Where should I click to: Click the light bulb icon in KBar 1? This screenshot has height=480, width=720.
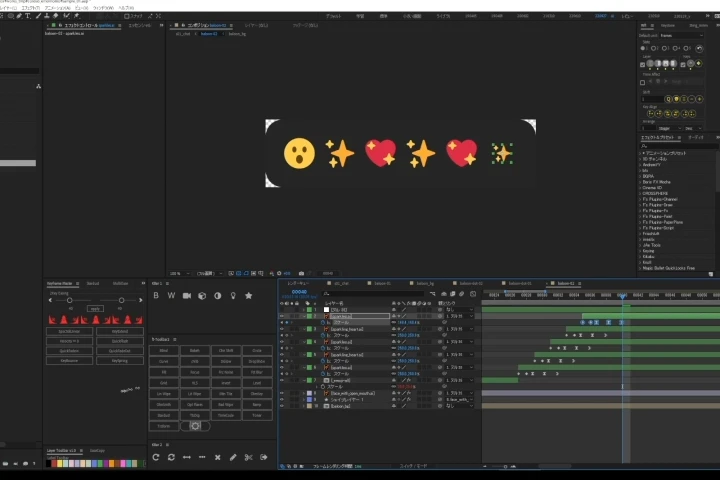[x=233, y=296]
